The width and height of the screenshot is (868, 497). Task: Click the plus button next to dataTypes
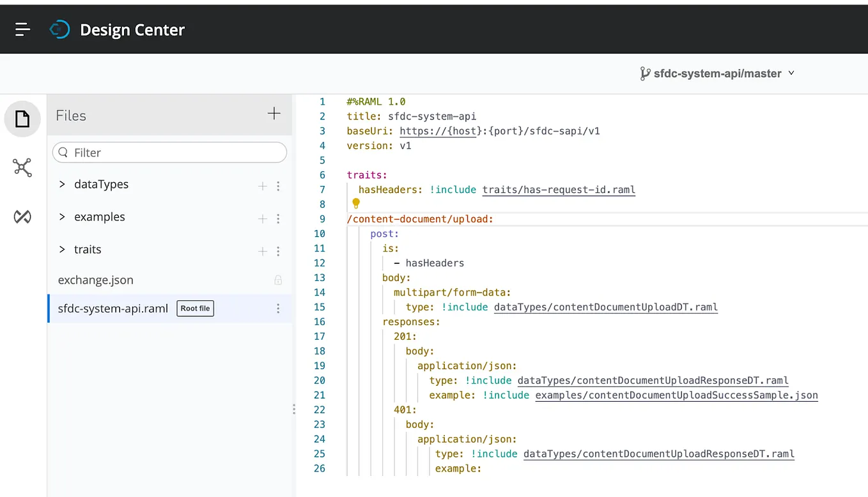[x=262, y=186]
